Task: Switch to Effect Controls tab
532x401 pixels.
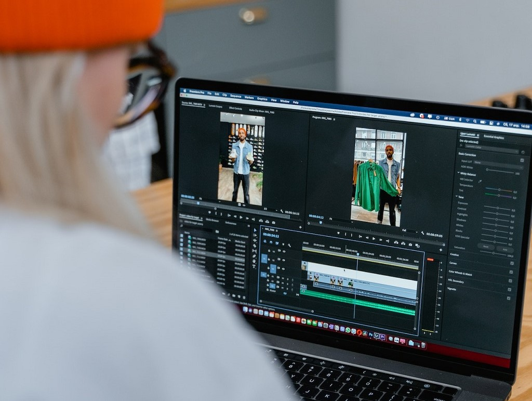Action: point(235,108)
